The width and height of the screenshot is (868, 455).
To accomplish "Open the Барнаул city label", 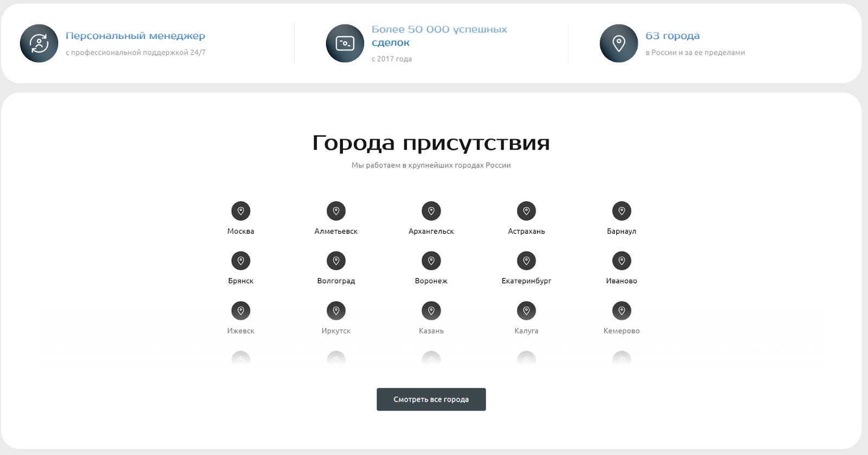I will (x=622, y=231).
